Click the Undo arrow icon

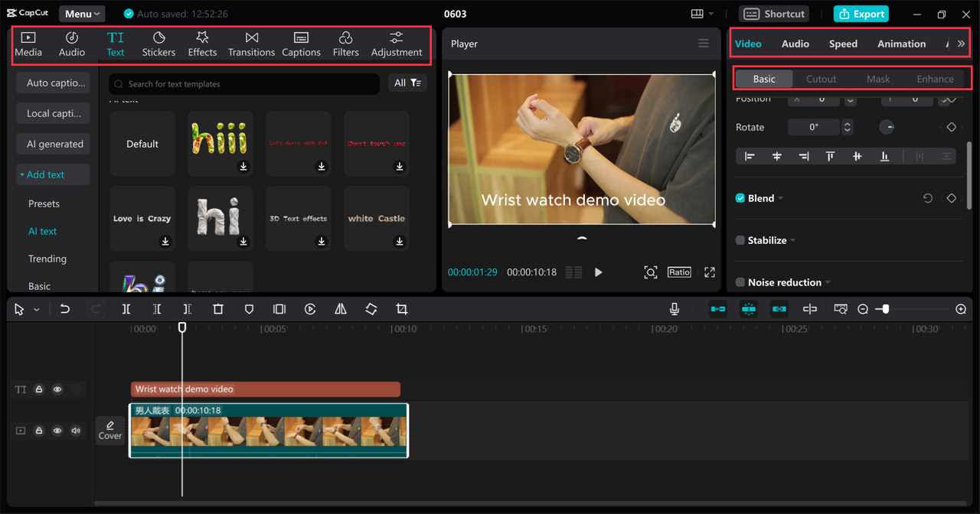(65, 309)
